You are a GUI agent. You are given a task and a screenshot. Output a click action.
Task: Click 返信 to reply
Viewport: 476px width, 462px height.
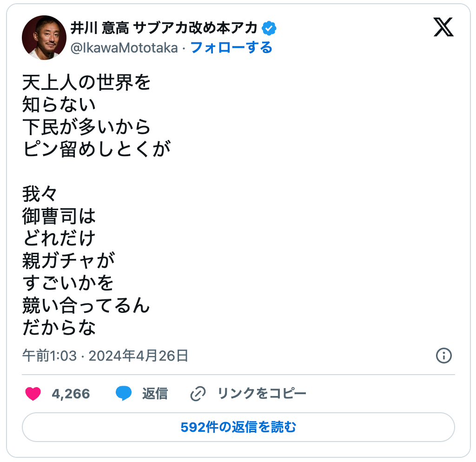coord(156,393)
